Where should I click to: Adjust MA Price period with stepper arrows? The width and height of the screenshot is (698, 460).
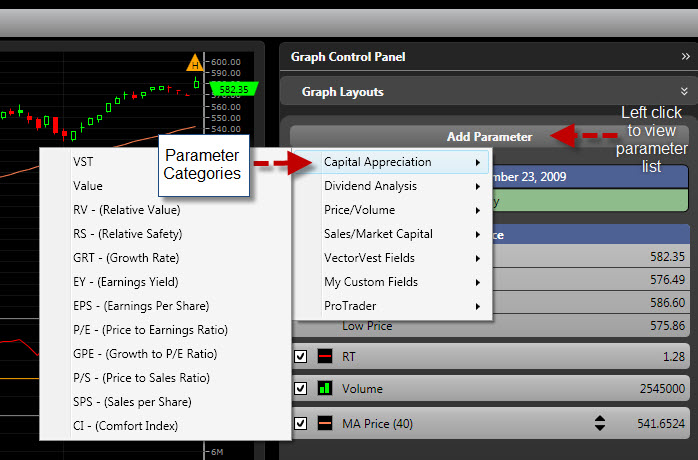pos(600,423)
